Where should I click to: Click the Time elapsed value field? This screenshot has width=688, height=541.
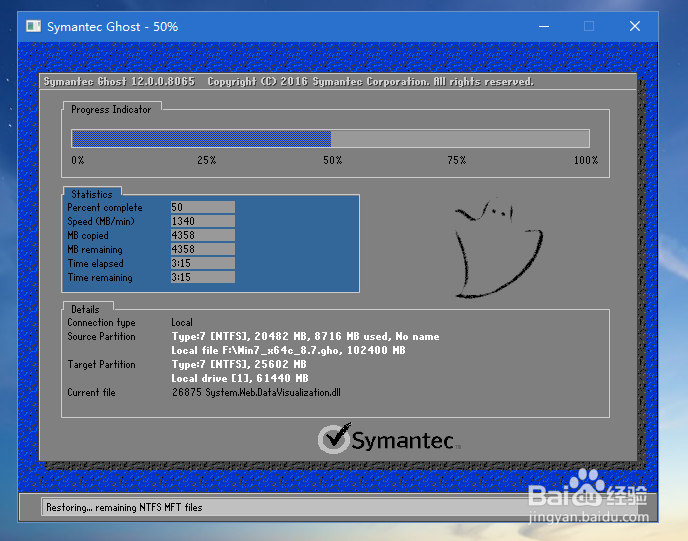pyautogui.click(x=203, y=263)
